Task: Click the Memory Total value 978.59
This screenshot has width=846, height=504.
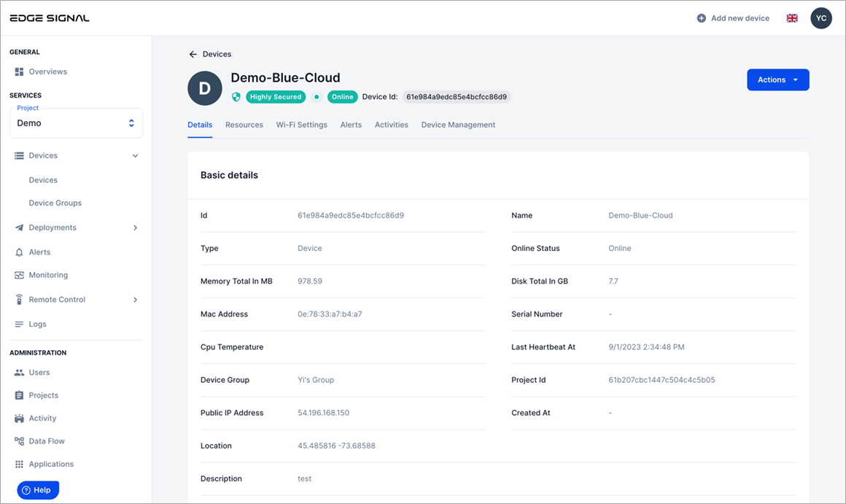Action: 310,281
